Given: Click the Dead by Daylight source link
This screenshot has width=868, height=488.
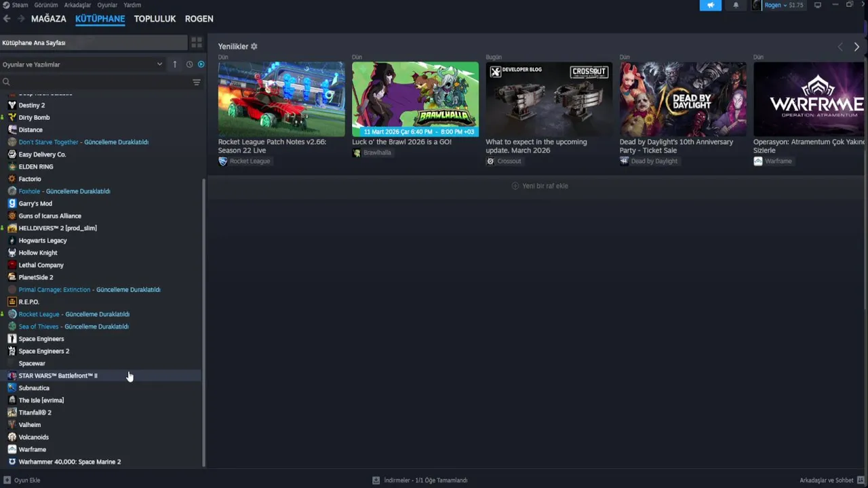Looking at the screenshot, I should (x=649, y=161).
